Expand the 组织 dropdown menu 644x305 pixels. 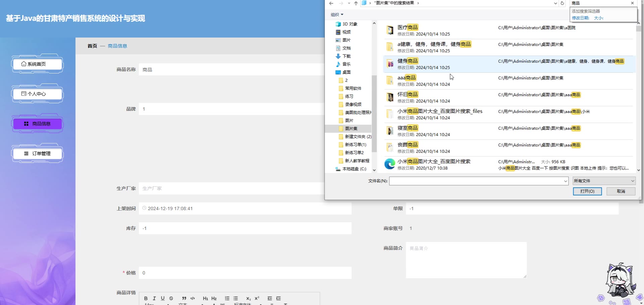click(x=337, y=15)
